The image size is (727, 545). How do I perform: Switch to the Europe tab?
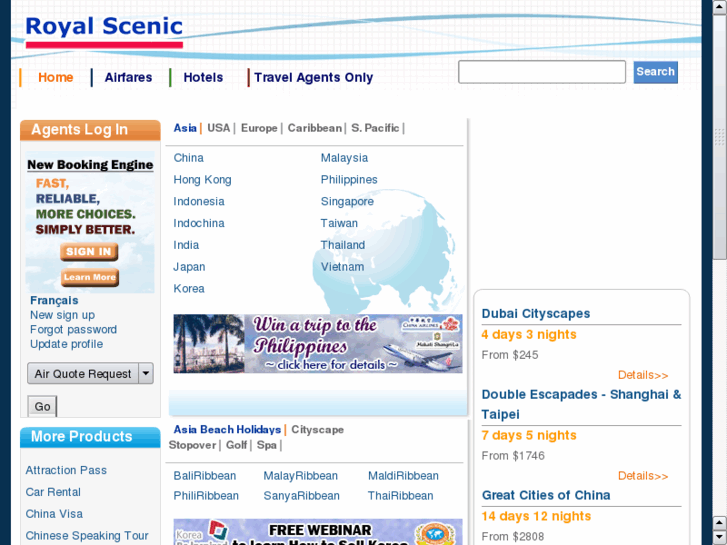pos(259,128)
